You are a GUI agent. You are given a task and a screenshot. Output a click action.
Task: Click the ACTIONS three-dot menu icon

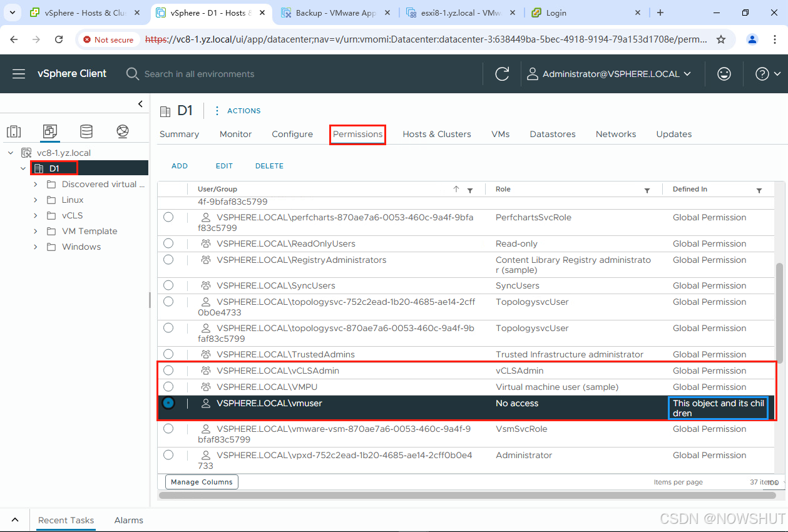coord(217,111)
